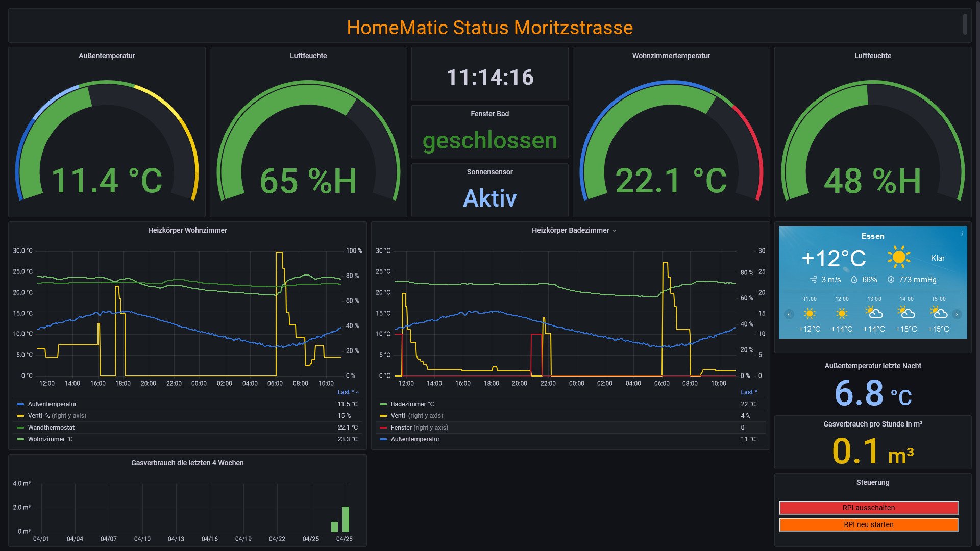Image resolution: width=980 pixels, height=551 pixels.
Task: Click the large sun icon beside Klar
Action: pos(898,257)
